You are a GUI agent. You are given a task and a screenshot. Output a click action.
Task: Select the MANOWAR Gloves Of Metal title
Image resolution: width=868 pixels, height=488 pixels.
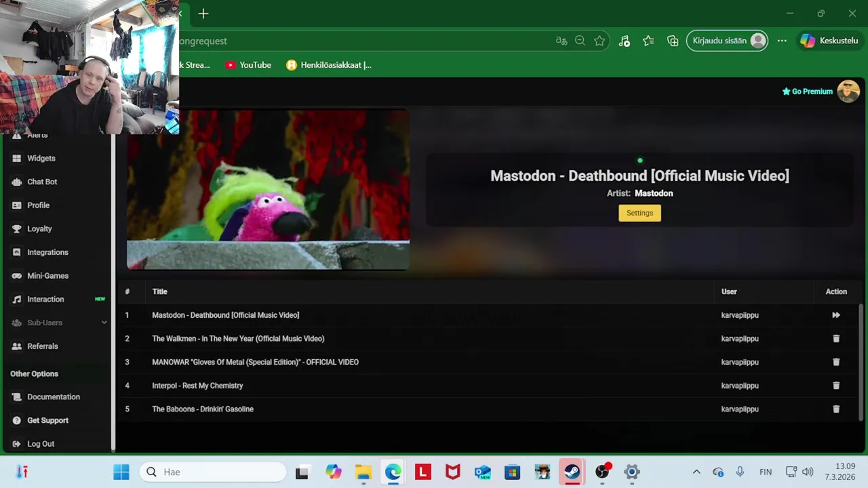point(255,362)
